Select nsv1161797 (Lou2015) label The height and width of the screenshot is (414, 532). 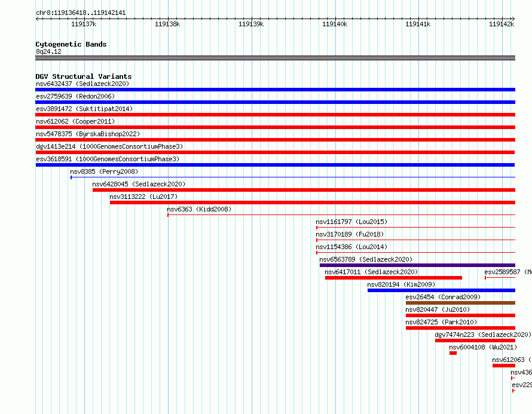[351, 222]
